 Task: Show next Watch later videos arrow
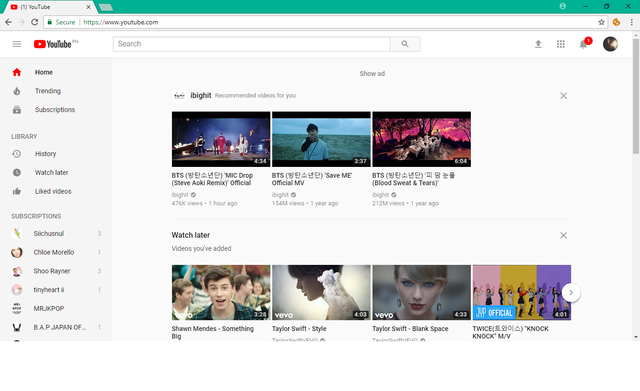(571, 292)
